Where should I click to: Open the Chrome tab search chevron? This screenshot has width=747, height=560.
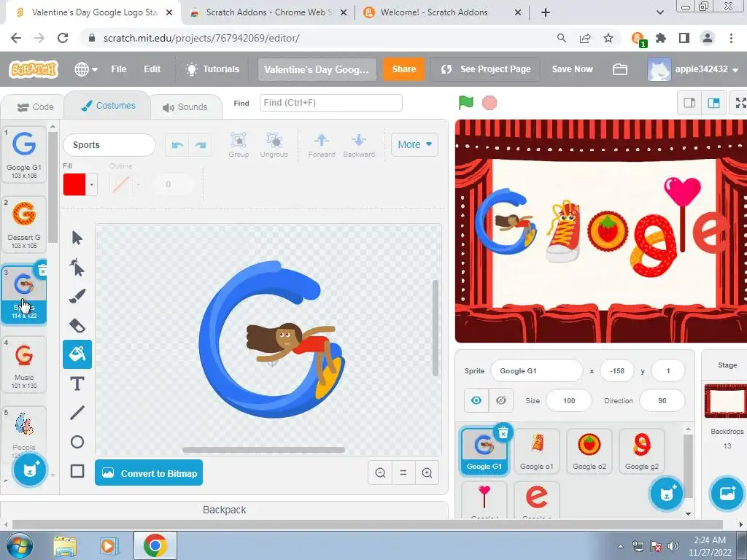click(x=659, y=12)
